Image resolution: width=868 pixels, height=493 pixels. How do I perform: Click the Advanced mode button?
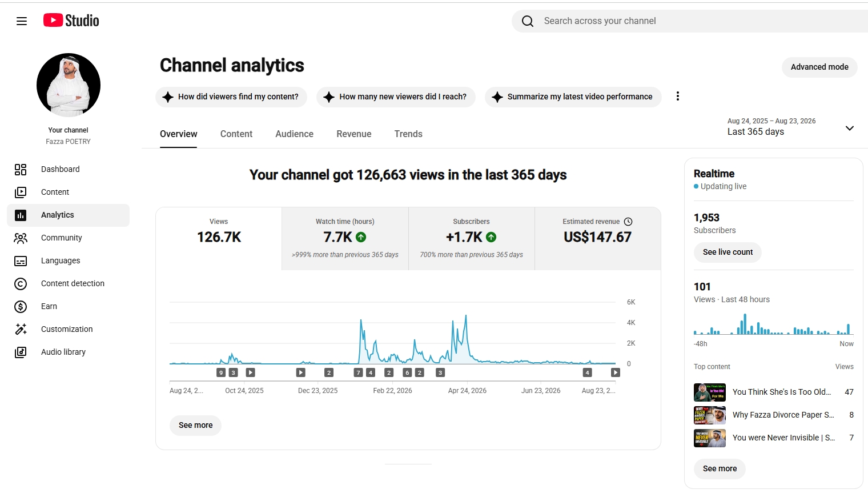[x=819, y=67]
